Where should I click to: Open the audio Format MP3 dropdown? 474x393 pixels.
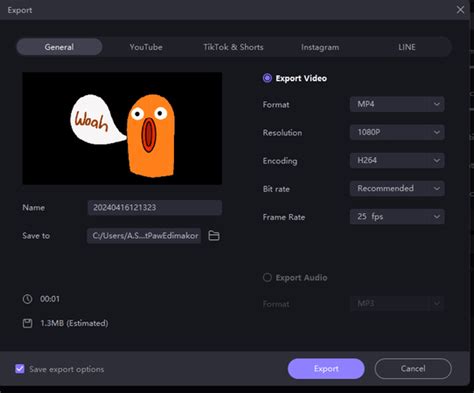click(397, 303)
